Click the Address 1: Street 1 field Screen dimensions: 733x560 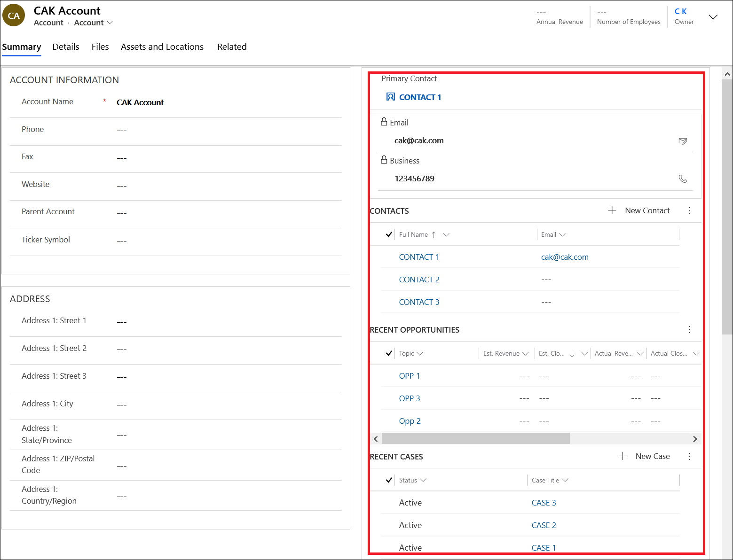176,321
